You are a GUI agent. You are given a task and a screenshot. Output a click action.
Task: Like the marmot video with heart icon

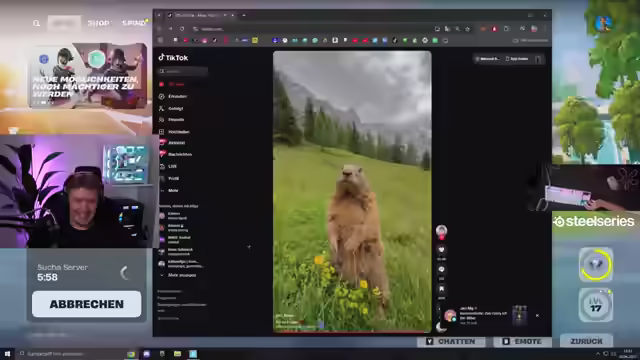pos(441,249)
